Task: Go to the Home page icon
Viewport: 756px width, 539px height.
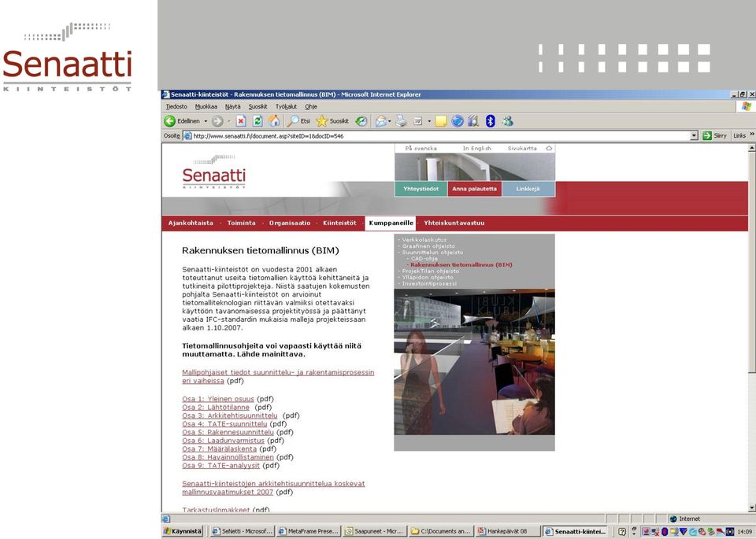Action: click(x=274, y=121)
